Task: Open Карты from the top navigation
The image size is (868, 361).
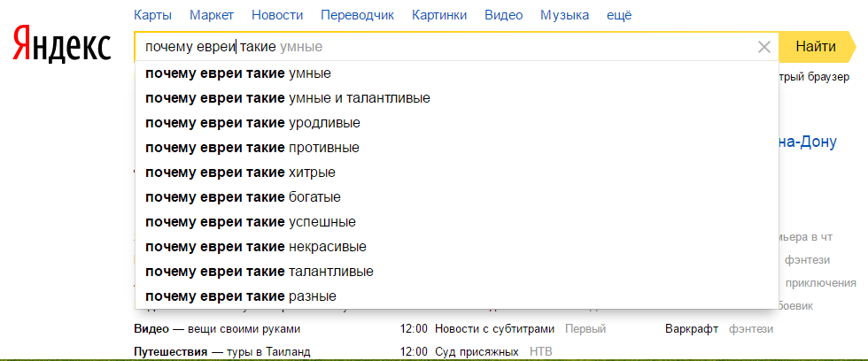Action: click(153, 15)
